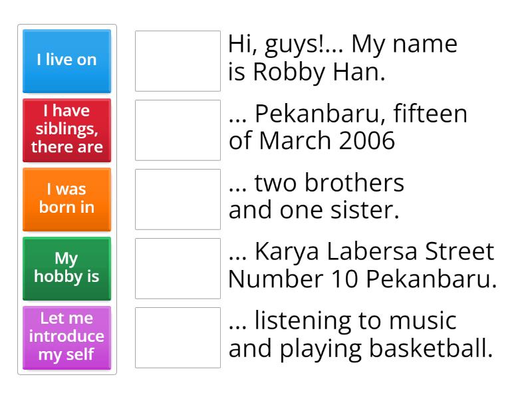Image resolution: width=532 pixels, height=399 pixels.
Task: Click the text 'Pekanbaru, fifteen of March 2006'
Action: coord(346,127)
